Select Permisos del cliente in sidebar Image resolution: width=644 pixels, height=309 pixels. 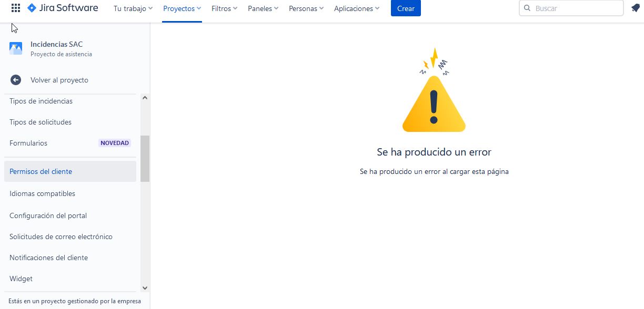70,171
